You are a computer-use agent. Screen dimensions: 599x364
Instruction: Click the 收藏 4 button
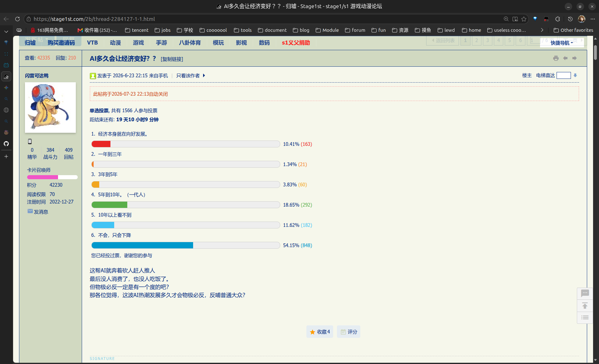320,332
